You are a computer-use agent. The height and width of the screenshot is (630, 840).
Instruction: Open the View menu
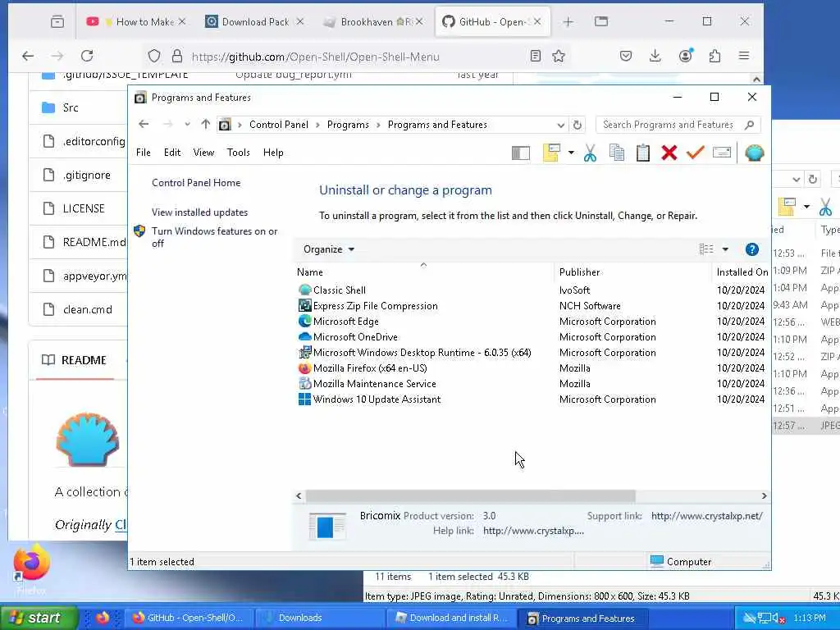(x=203, y=153)
